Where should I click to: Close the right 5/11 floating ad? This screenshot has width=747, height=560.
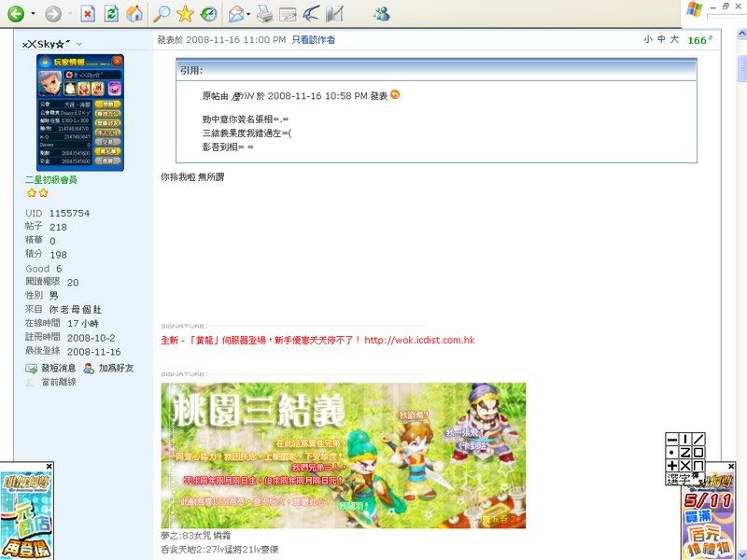[x=732, y=466]
